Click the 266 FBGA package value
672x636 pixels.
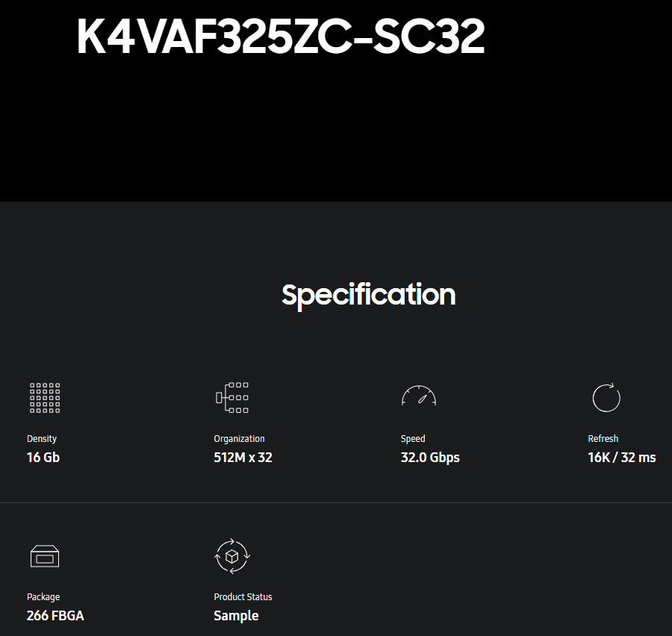click(55, 616)
